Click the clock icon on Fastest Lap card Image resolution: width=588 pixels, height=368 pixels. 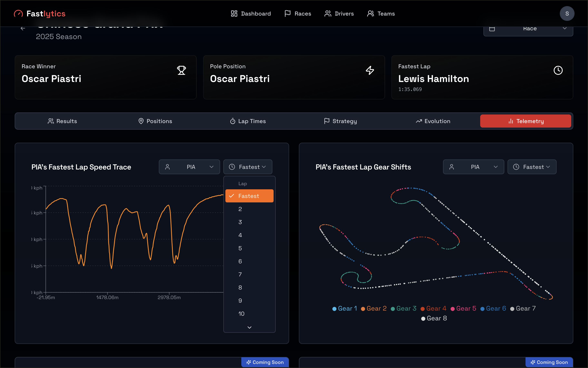pos(558,70)
